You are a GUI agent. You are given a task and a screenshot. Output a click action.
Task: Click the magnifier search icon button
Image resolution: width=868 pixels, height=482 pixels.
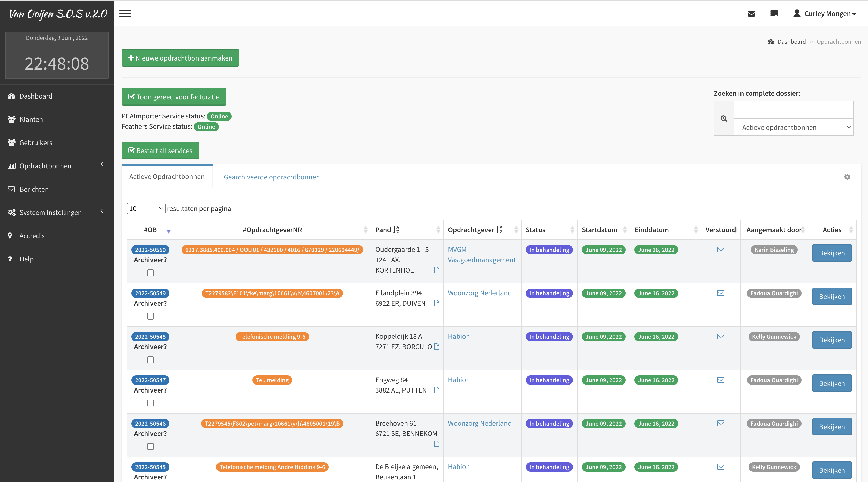tap(723, 119)
